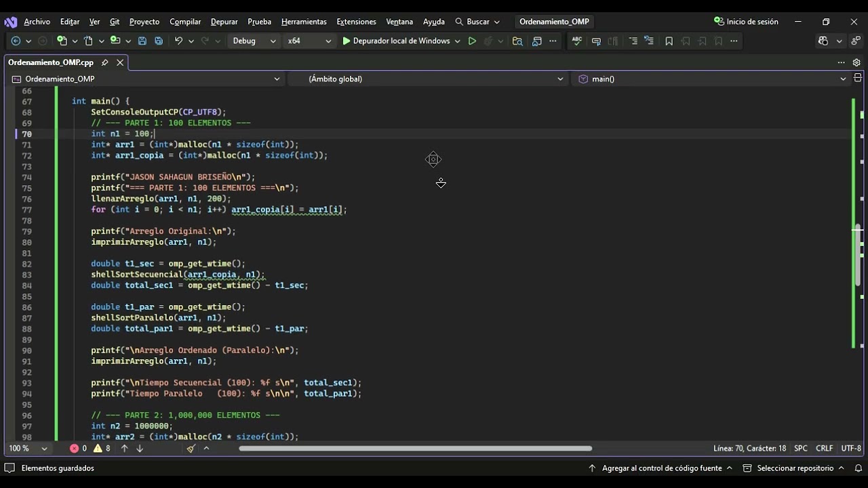Screen dimensions: 868x488
Task: Open the x64 platform dropdown
Action: 309,41
